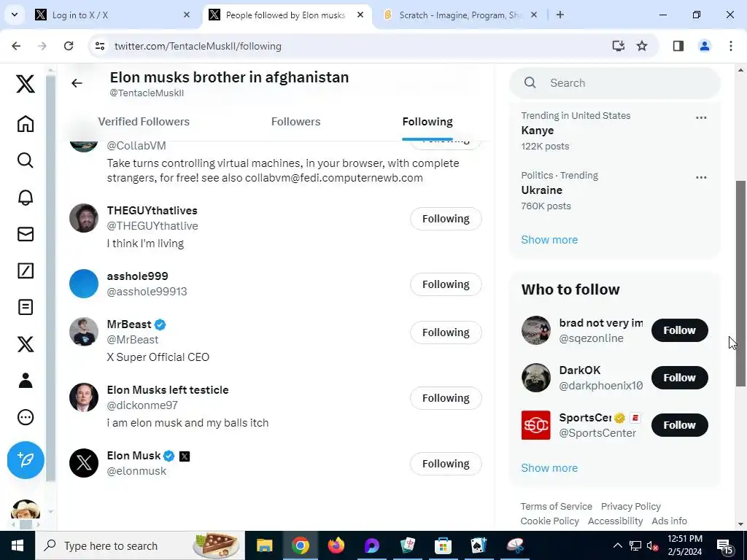Open Premium X icon in sidebar

point(26,344)
